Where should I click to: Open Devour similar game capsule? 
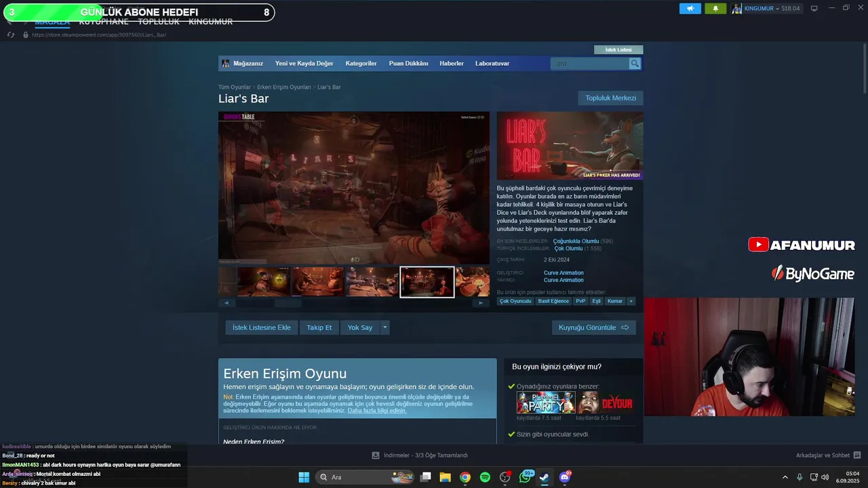click(606, 403)
